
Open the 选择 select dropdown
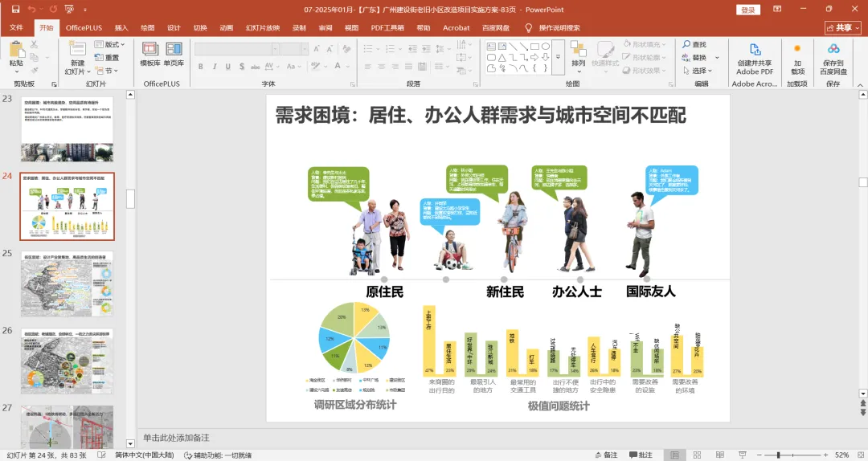point(697,71)
